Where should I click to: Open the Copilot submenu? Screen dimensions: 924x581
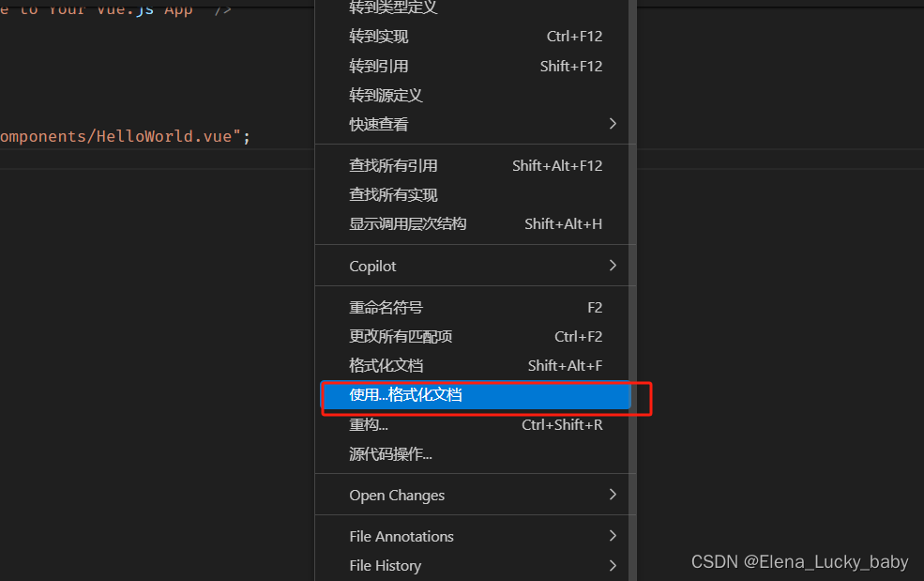point(475,266)
